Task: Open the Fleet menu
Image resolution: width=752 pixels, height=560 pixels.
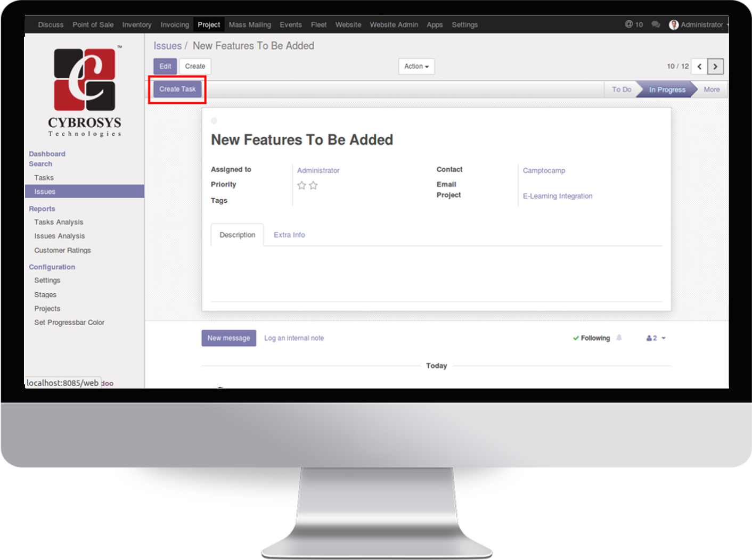Action: (x=319, y=24)
